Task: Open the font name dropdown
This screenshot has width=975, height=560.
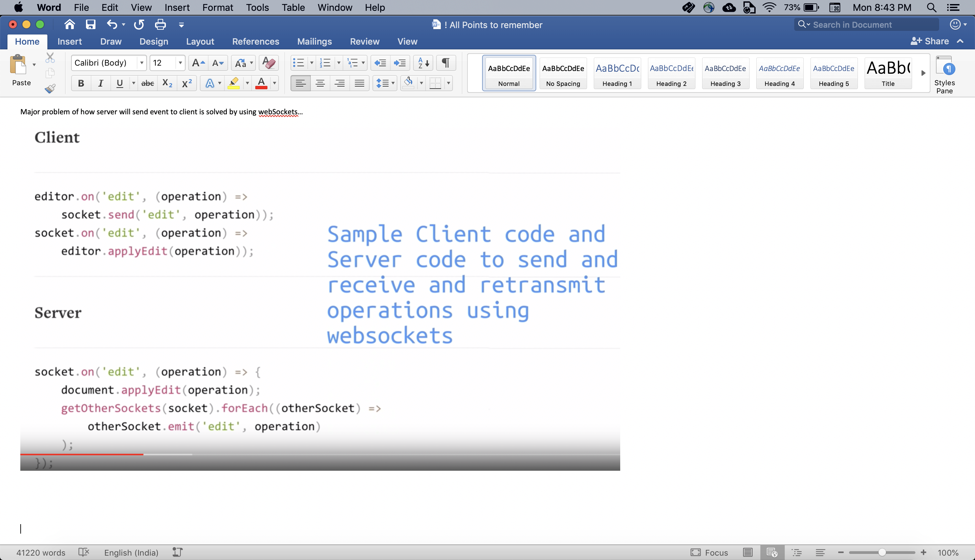Action: point(142,63)
